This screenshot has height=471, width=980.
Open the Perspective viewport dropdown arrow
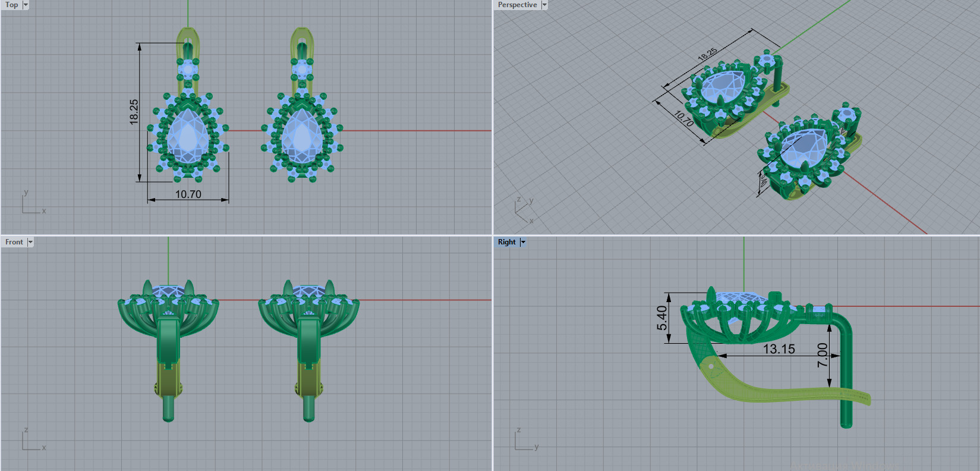point(544,5)
